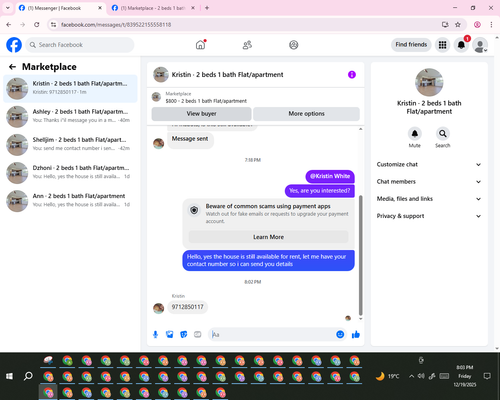500x400 pixels.
Task: Click the voice clip microphone icon
Action: point(155,334)
